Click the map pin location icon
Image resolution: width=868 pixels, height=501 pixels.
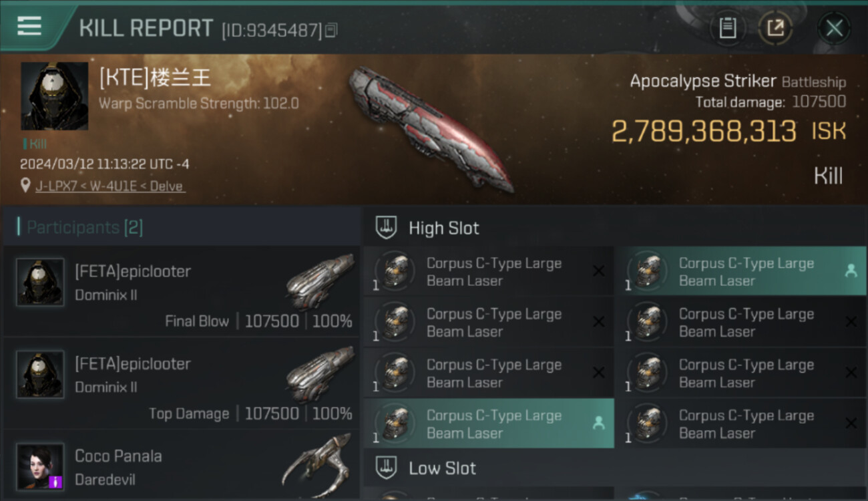pos(25,185)
